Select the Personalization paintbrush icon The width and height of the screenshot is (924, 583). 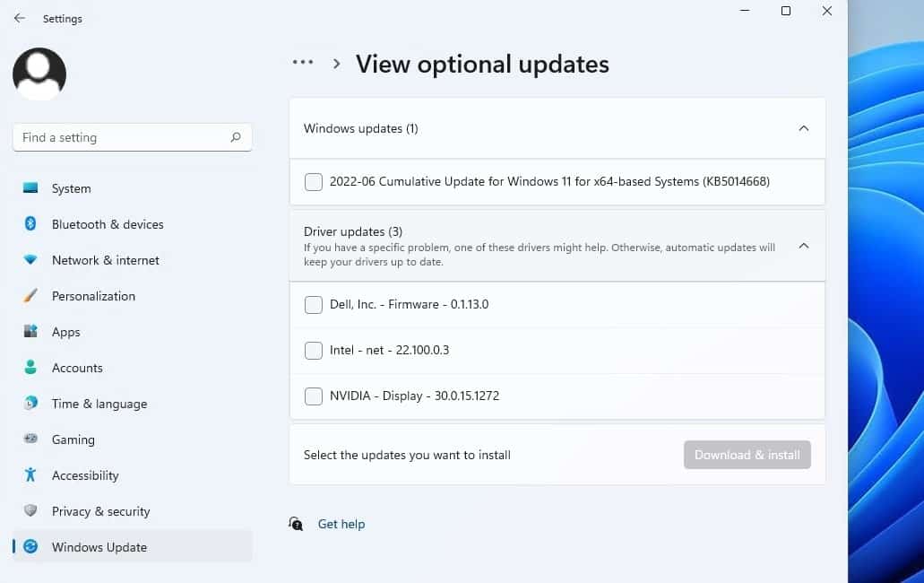coord(30,296)
